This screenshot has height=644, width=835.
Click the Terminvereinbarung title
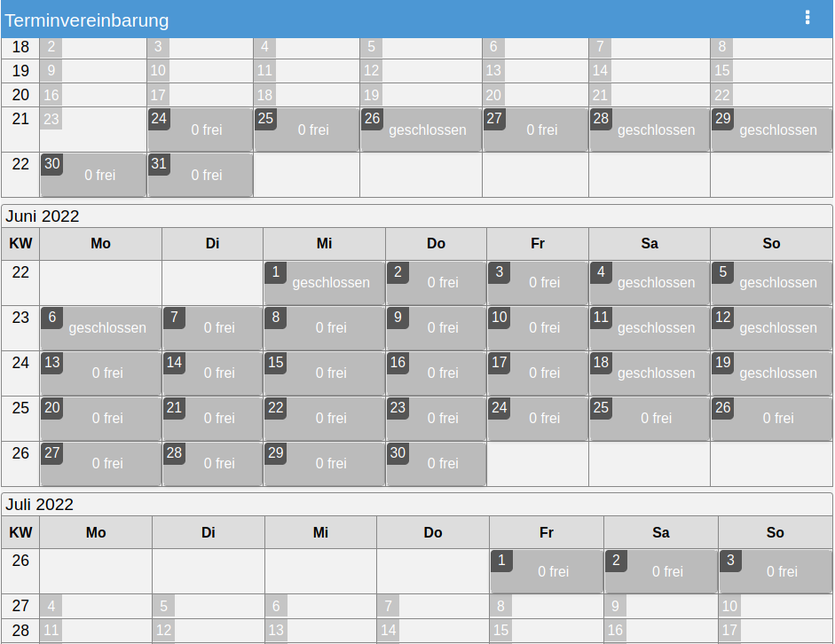[87, 20]
